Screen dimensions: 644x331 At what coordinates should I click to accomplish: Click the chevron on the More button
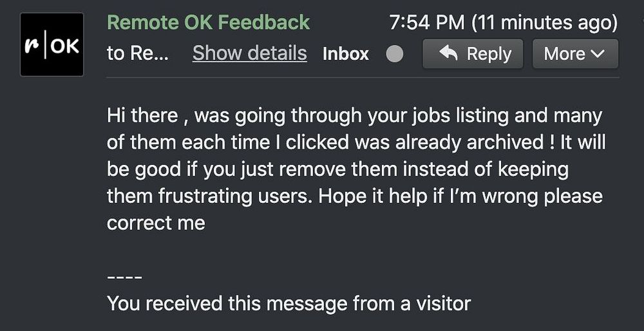pos(598,54)
